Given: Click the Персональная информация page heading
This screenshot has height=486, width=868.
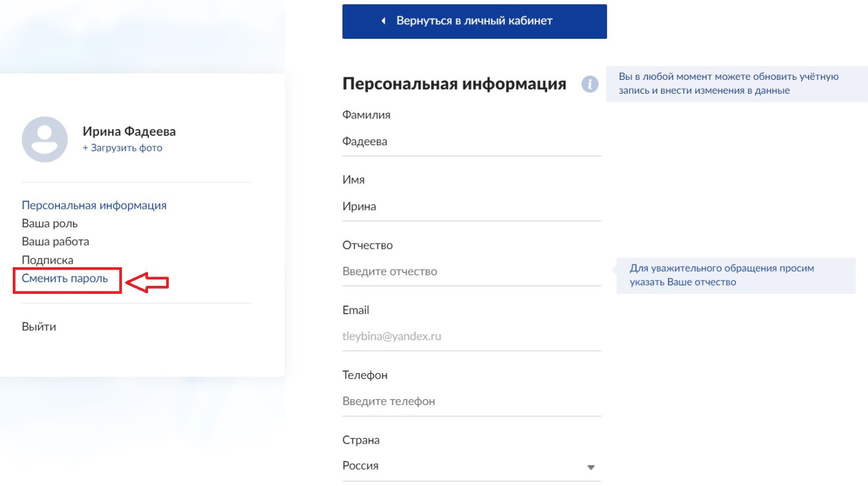Looking at the screenshot, I should 454,84.
